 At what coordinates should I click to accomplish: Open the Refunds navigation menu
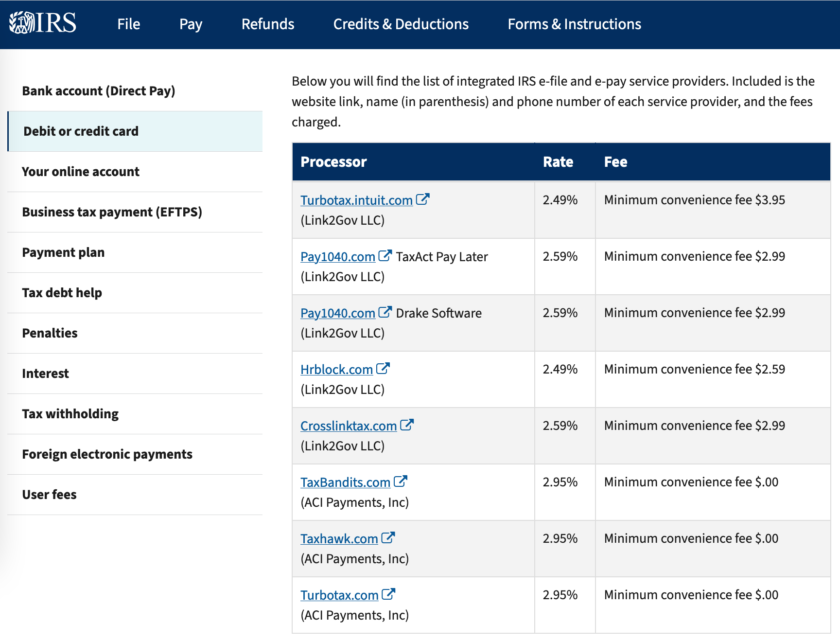point(268,24)
